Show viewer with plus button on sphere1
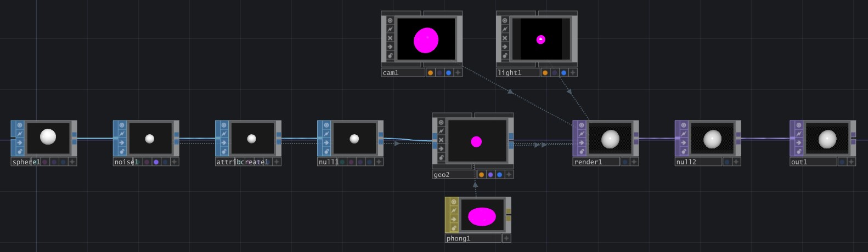 tap(72, 162)
